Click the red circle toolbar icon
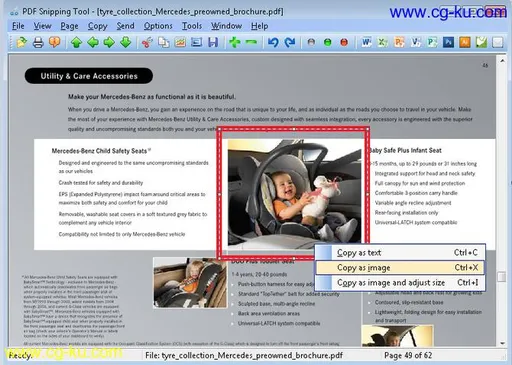 tap(344, 42)
